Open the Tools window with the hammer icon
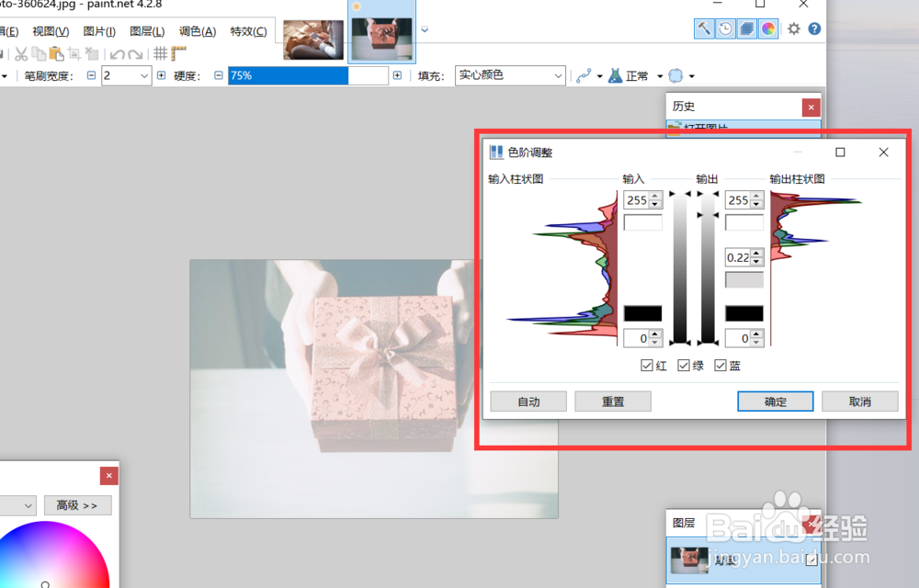The image size is (919, 588). pyautogui.click(x=704, y=28)
